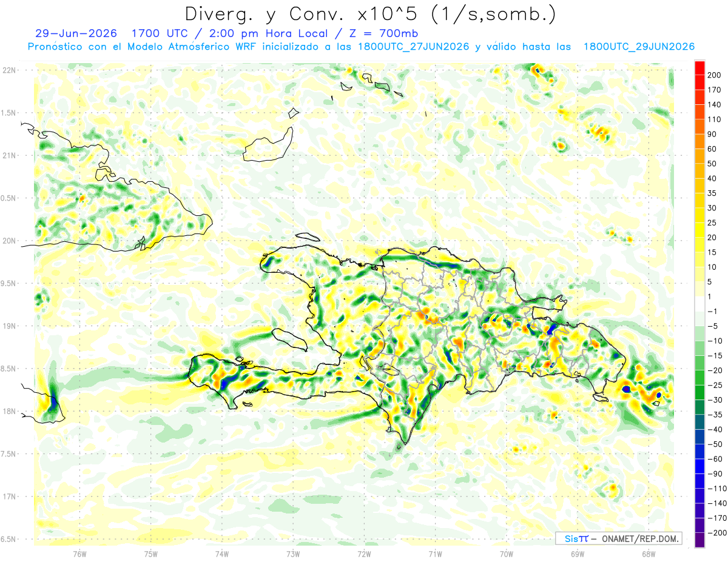Click the '-170' colorbar value
The height and width of the screenshot is (562, 728).
pos(716,518)
